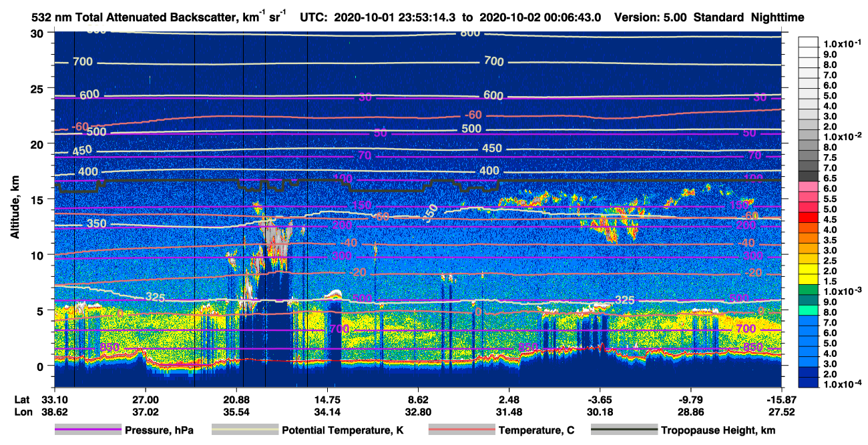Click the 'Temperature, C' legend text
Image resolution: width=868 pixels, height=445 pixels.
pyautogui.click(x=536, y=430)
